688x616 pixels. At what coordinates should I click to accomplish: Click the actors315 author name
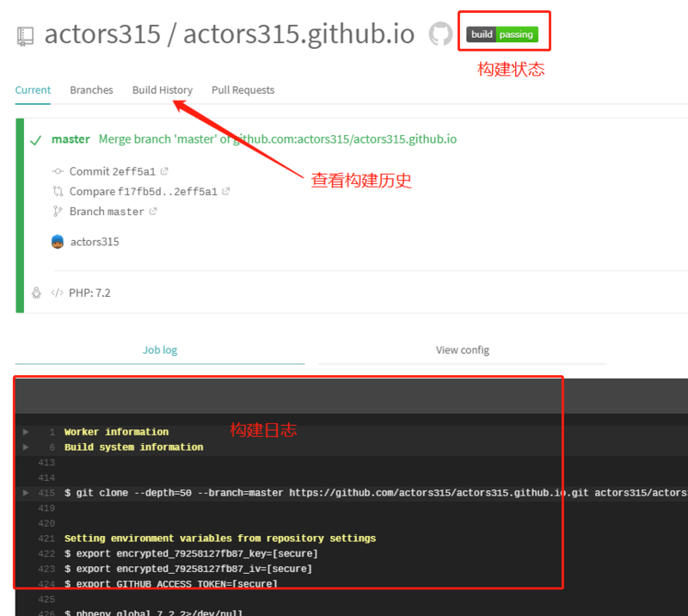pyautogui.click(x=95, y=242)
